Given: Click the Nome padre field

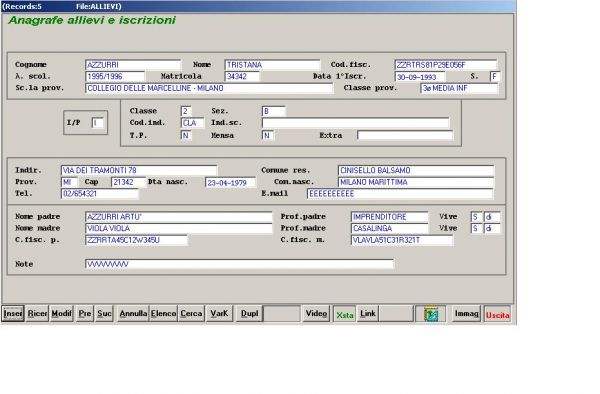Looking at the screenshot, I should [178, 217].
